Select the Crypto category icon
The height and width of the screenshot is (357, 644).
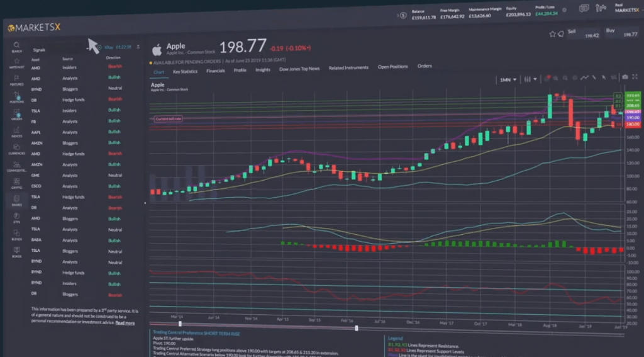17,184
